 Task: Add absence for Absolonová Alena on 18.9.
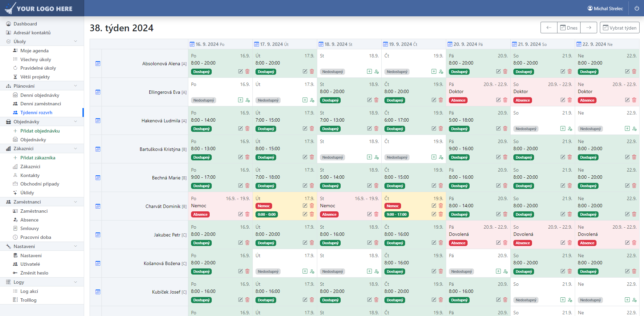click(x=377, y=72)
